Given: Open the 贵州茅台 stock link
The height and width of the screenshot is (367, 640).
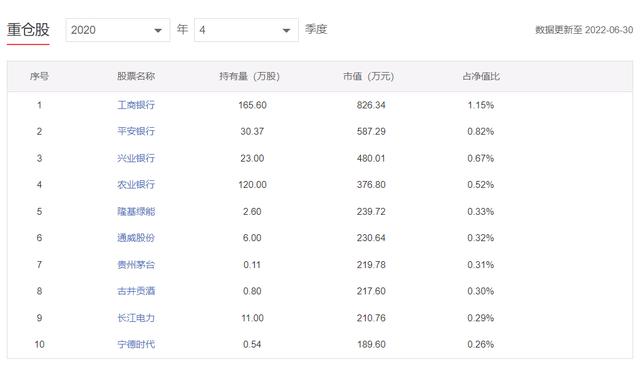Looking at the screenshot, I should pyautogui.click(x=136, y=265).
